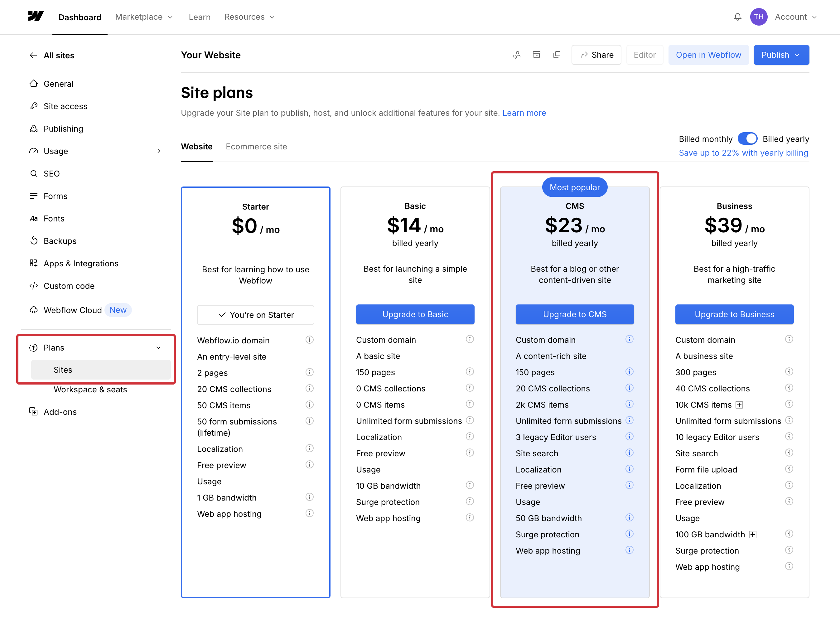The image size is (840, 620).
Task: Click info icon beside 2k CMS items
Action: click(629, 404)
